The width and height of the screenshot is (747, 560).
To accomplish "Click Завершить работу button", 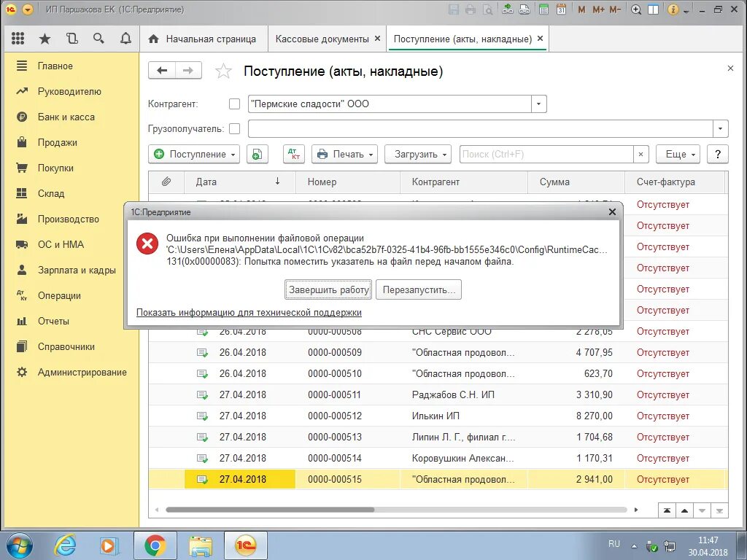I will tap(329, 289).
